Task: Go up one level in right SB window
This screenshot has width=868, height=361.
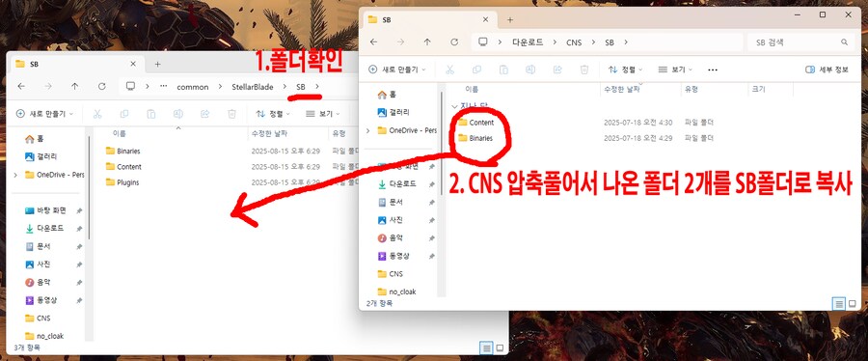Action: coord(427,42)
